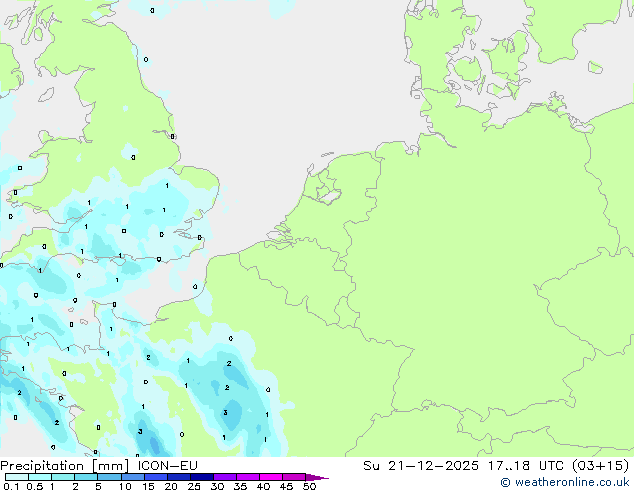Viewport: 634px width, 490px height.
Task: Pick the 35–40 mm legend swatch
Action: tap(247, 477)
